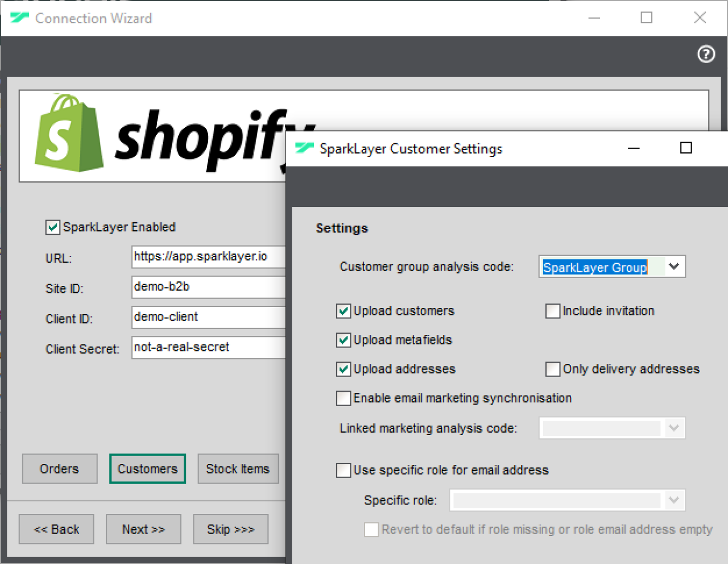Screen dimensions: 728x564
Task: Click the 'Customer group analysis code:' label
Action: (x=427, y=267)
